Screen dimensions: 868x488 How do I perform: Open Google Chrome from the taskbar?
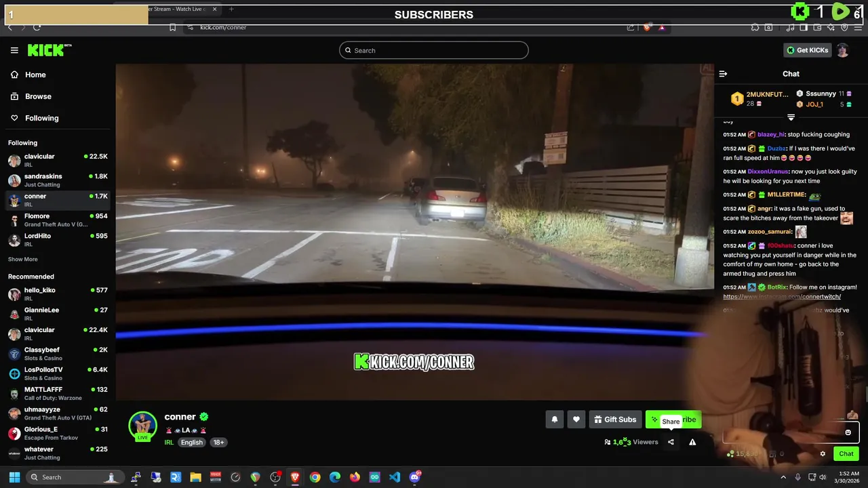pyautogui.click(x=315, y=477)
